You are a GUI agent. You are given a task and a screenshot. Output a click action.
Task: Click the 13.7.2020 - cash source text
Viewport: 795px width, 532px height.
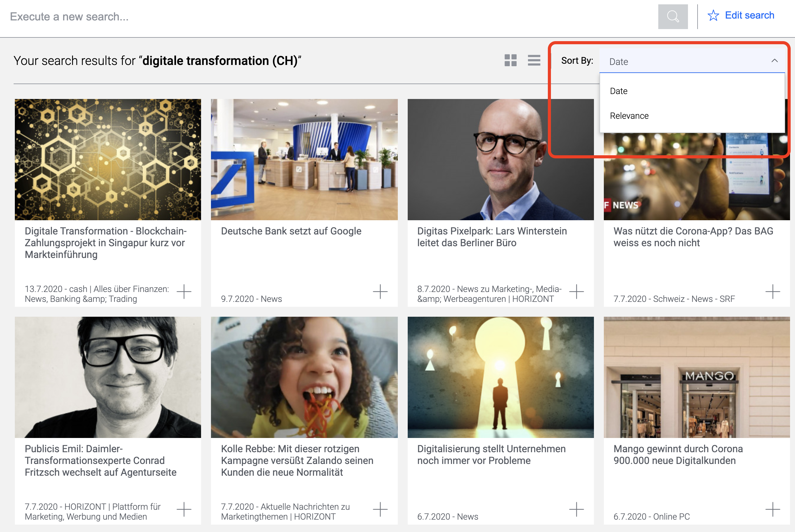[x=97, y=294]
